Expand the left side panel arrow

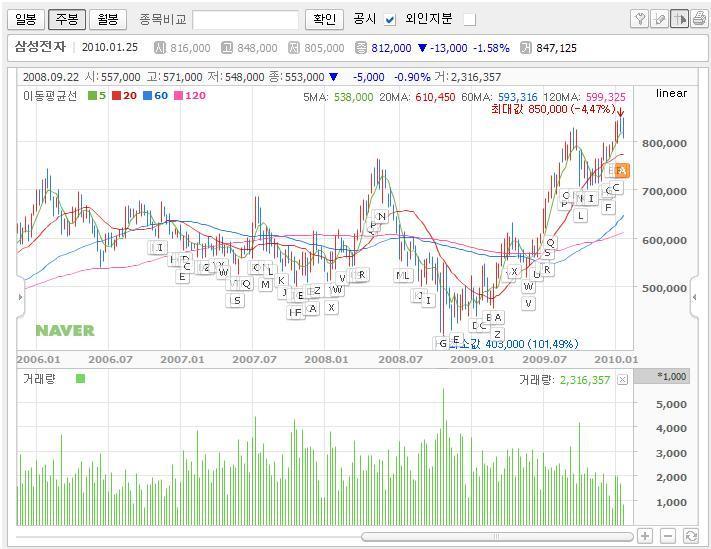click(x=20, y=297)
